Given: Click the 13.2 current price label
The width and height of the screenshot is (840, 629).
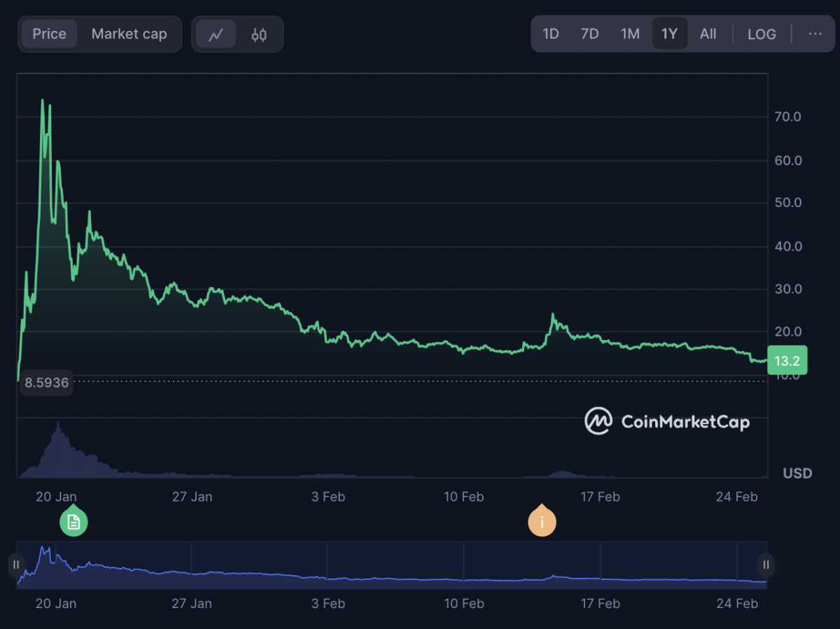Looking at the screenshot, I should pos(787,360).
